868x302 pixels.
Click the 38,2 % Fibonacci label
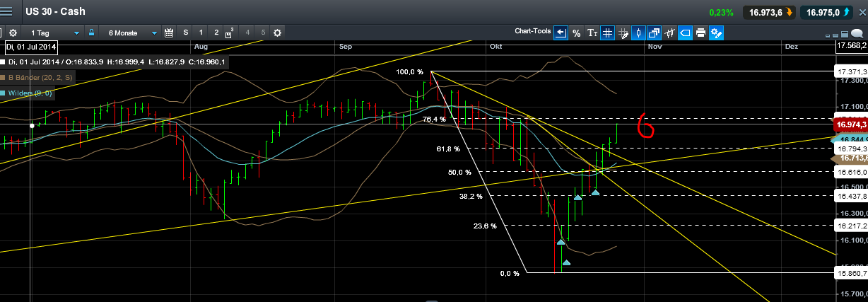tap(470, 197)
